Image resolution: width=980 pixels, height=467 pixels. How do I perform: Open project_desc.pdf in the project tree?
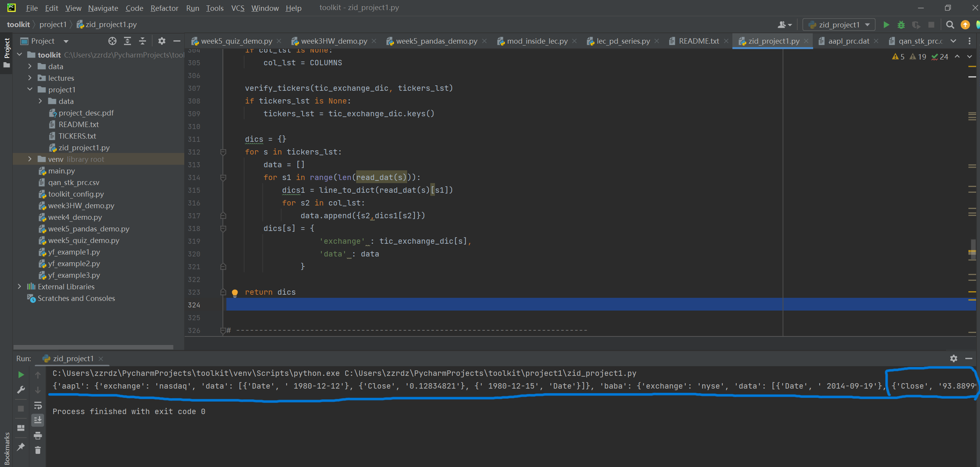(x=86, y=113)
